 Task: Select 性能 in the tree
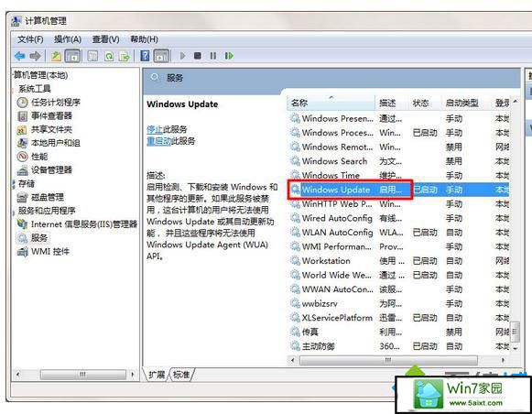(x=33, y=157)
